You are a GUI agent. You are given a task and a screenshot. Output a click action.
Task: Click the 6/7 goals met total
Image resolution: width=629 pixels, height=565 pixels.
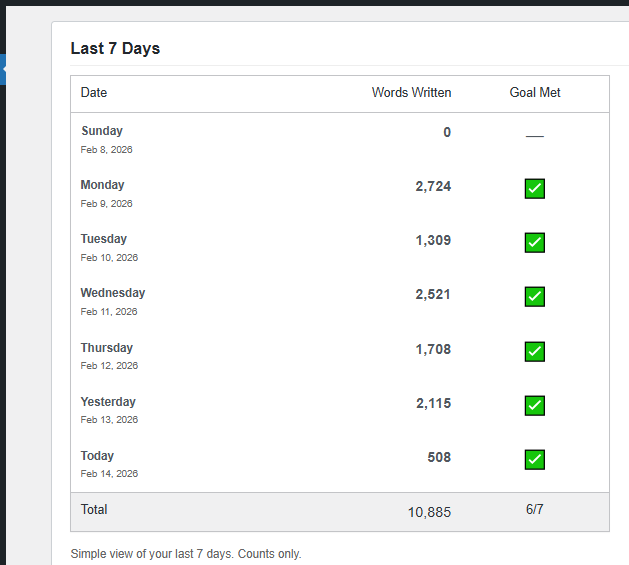[535, 510]
